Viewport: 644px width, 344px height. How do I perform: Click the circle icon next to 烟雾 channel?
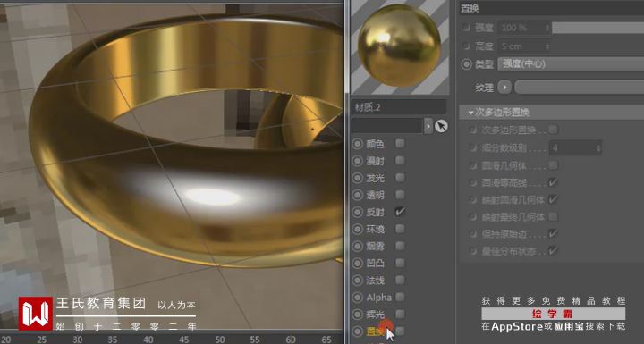click(x=358, y=247)
